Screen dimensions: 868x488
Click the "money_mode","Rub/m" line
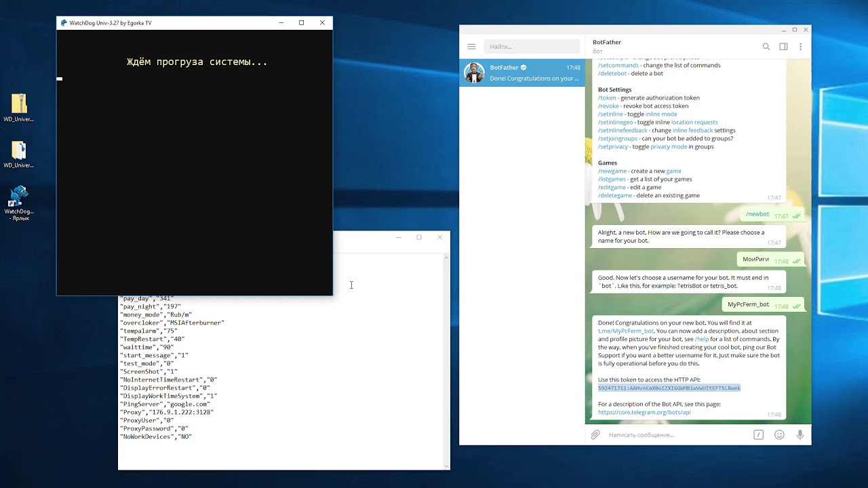pyautogui.click(x=156, y=314)
